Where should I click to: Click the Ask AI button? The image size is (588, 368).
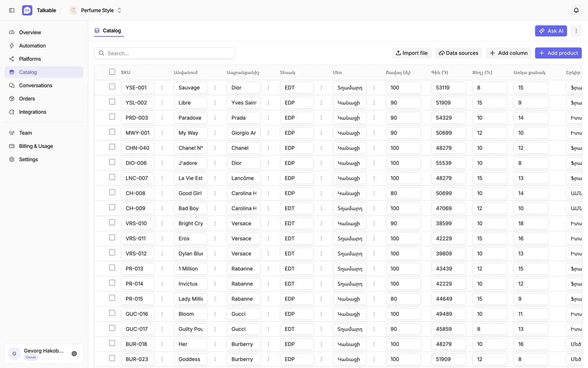point(551,31)
